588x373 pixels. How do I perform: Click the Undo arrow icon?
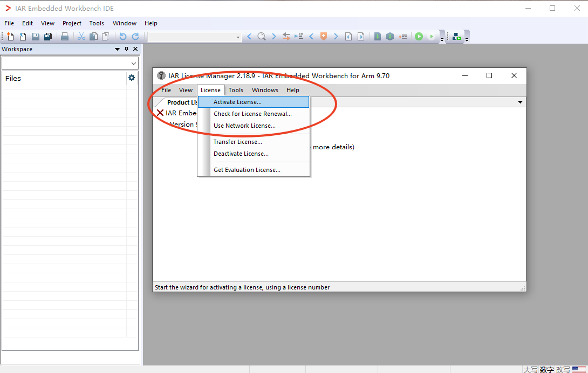123,37
